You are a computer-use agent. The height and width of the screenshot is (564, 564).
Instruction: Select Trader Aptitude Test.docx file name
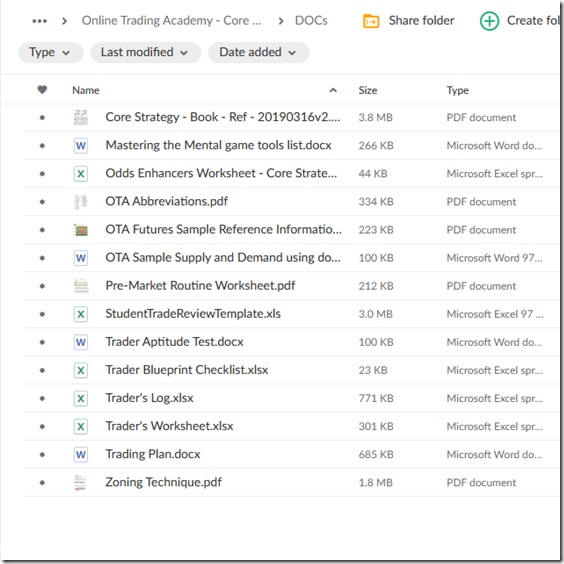(174, 342)
